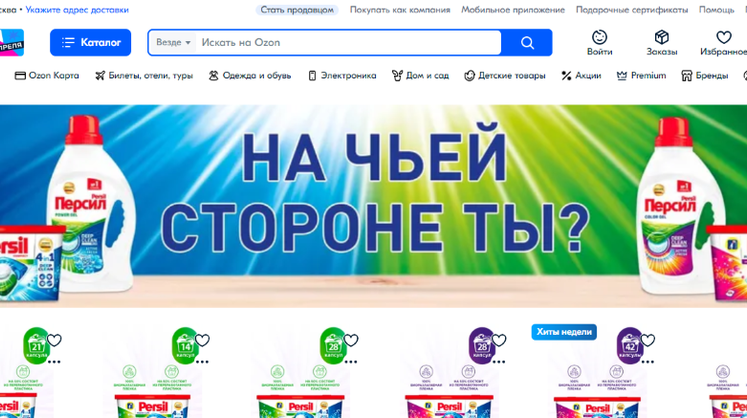Open Ozon Карта menu item
This screenshot has height=418, width=747.
tap(47, 75)
